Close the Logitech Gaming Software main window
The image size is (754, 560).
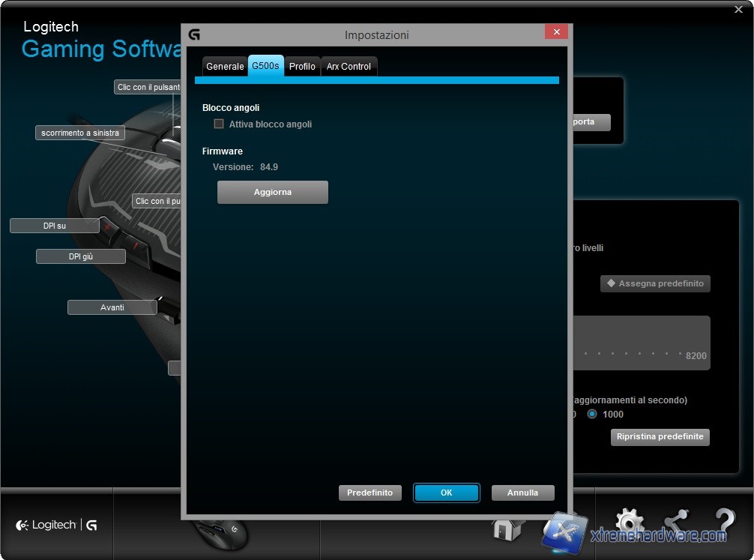(x=738, y=9)
